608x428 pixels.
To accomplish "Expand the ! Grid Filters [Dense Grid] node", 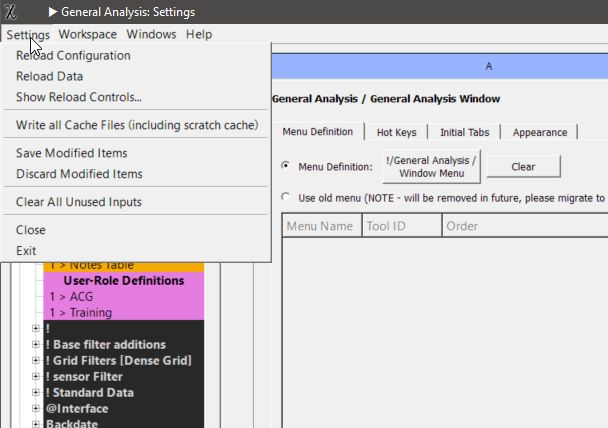I will coord(36,360).
